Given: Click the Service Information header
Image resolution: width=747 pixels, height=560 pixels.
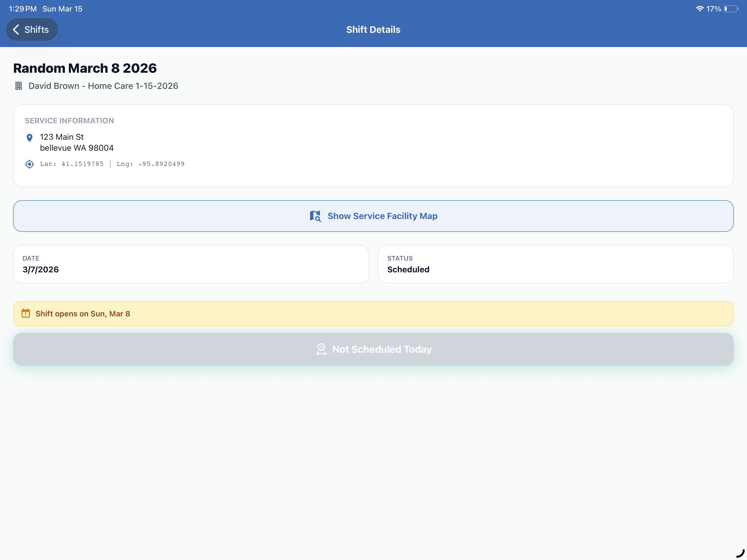Looking at the screenshot, I should 69,121.
